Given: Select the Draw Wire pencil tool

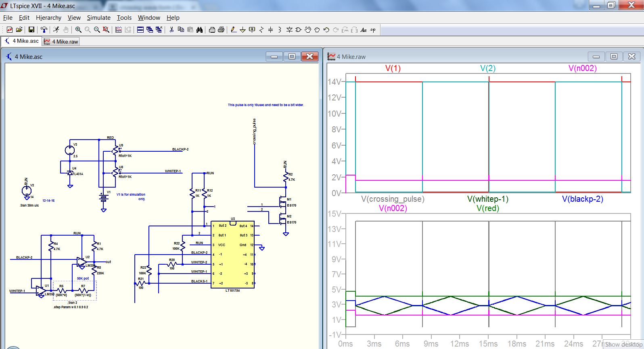Looking at the screenshot, I should (x=233, y=29).
